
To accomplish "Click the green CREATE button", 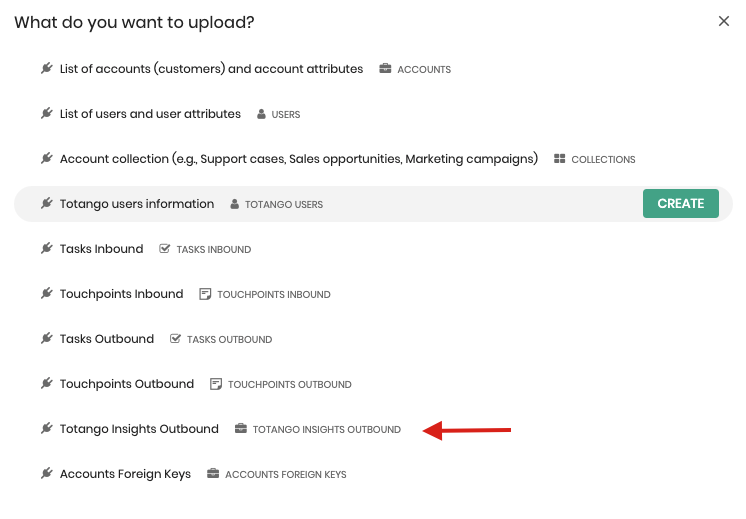I will pos(680,204).
